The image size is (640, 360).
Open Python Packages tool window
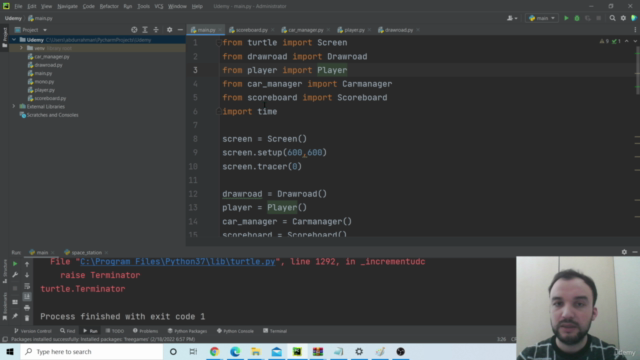(x=187, y=331)
